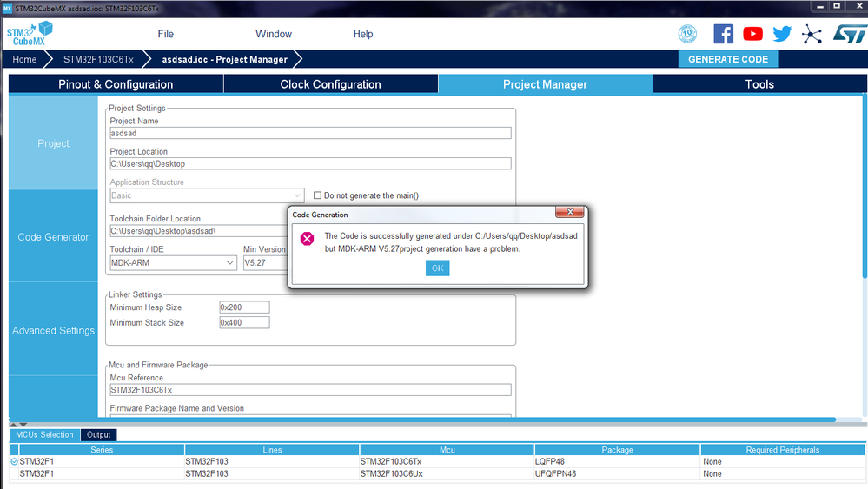This screenshot has height=489, width=868.
Task: Toggle Do not generate the main() checkbox
Action: coord(317,195)
